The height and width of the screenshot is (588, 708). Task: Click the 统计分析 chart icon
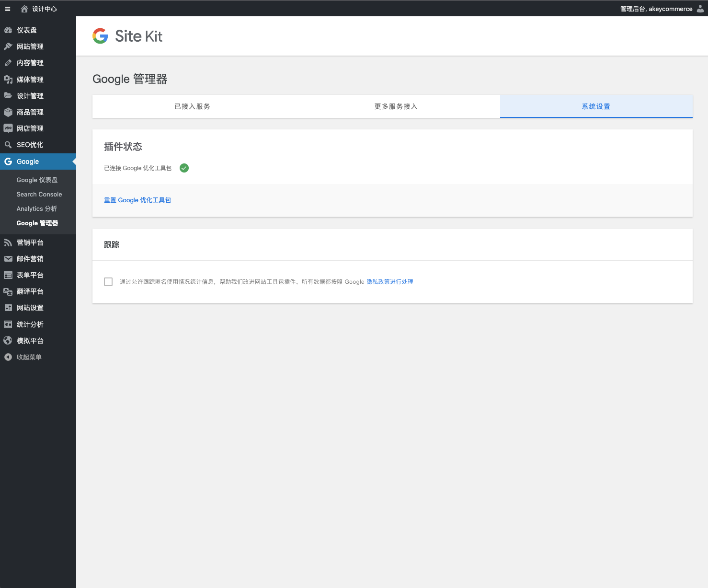(x=8, y=324)
